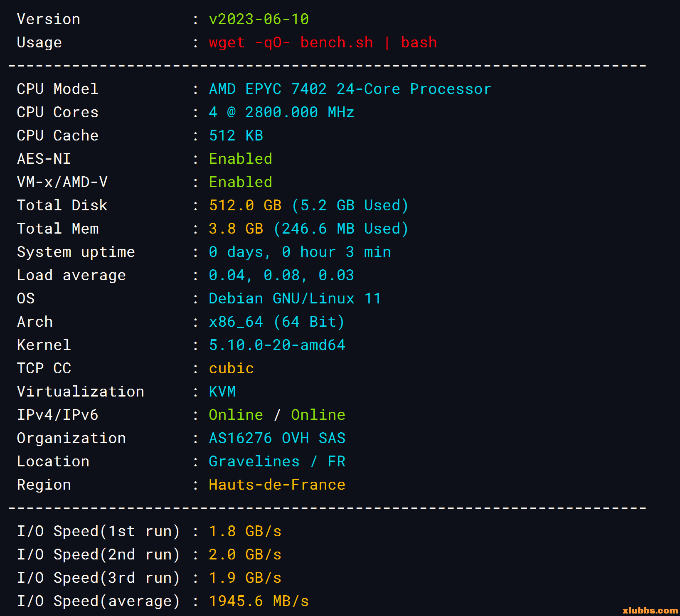Click the Enabled value beside VM-x/AMD-V
This screenshot has width=680, height=616.
(x=240, y=182)
